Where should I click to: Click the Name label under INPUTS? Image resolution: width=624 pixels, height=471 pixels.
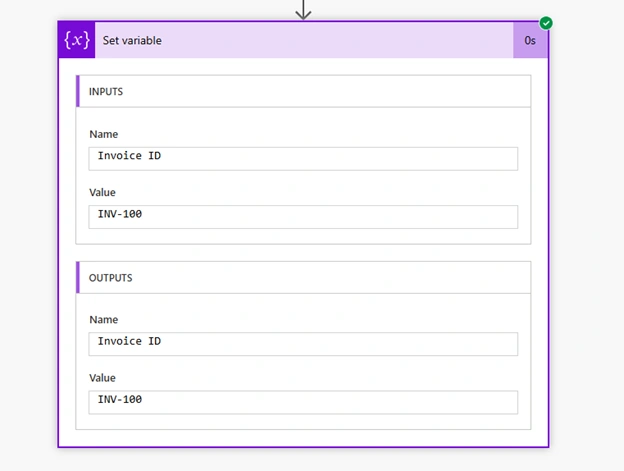pos(103,134)
